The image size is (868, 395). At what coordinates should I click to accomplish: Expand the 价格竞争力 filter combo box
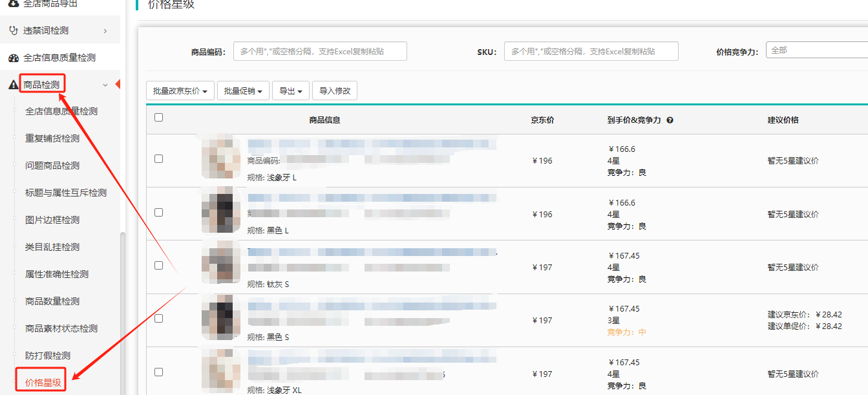tap(817, 50)
